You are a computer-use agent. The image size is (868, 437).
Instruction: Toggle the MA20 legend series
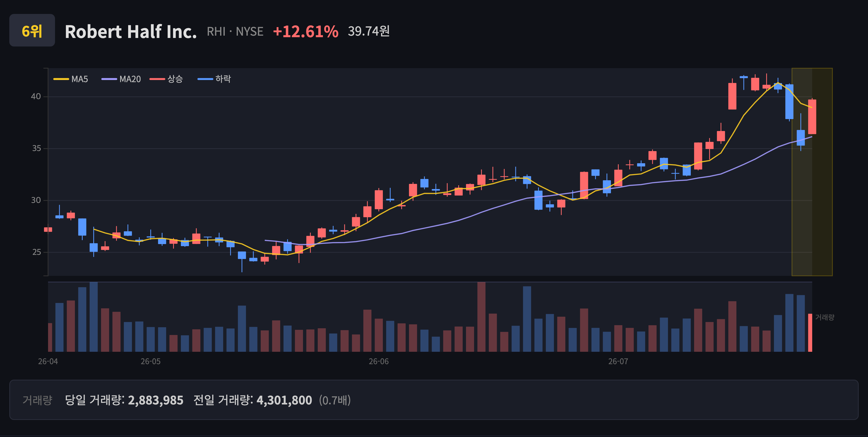coord(121,79)
